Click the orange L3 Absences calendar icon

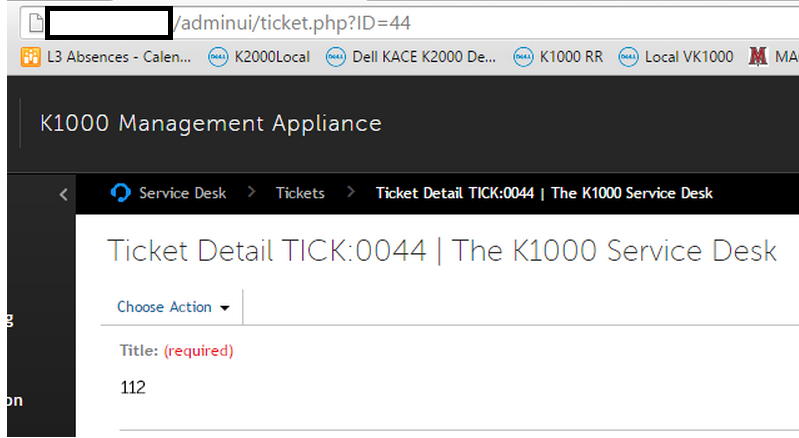click(x=31, y=57)
